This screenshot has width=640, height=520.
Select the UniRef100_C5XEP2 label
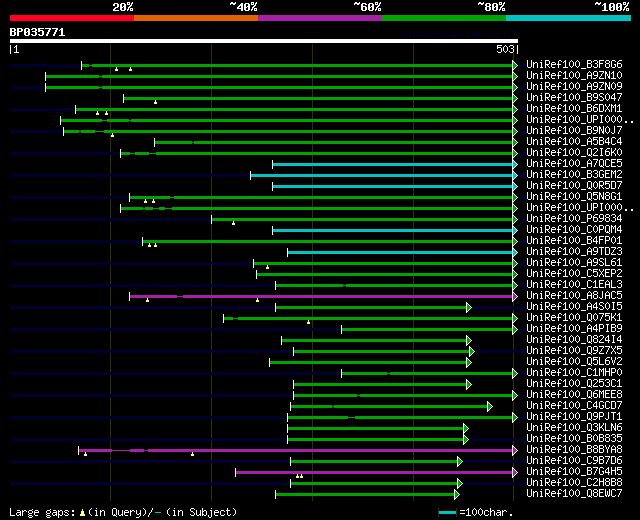pyautogui.click(x=574, y=273)
